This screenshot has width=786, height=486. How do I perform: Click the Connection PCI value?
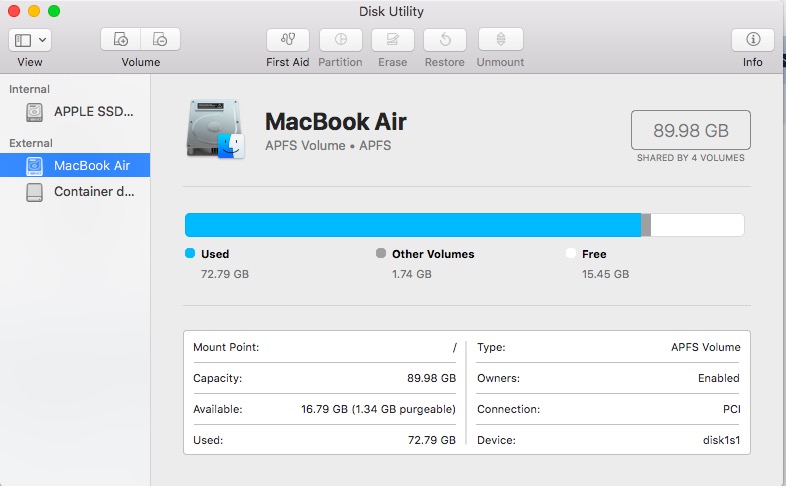pos(731,409)
